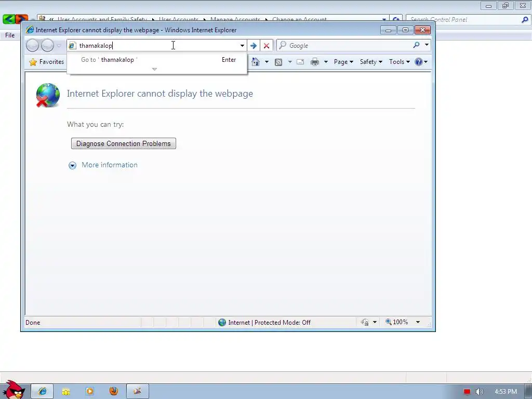Screen dimensions: 532x399
Task: Click the Angry Birds Start button
Action: 14,390
